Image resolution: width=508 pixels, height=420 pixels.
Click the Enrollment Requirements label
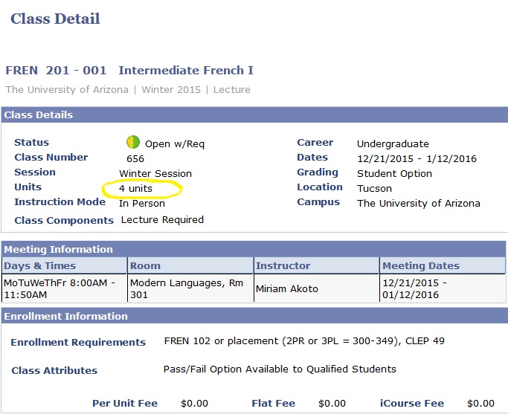coord(78,342)
